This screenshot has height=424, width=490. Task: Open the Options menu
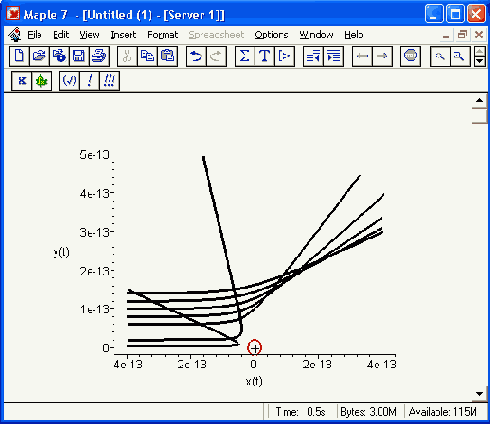click(271, 35)
